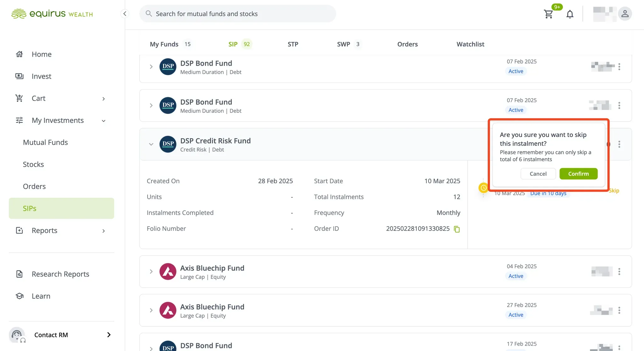The width and height of the screenshot is (644, 351).
Task: Click the DSP Credit Risk Fund title
Action: pos(215,141)
